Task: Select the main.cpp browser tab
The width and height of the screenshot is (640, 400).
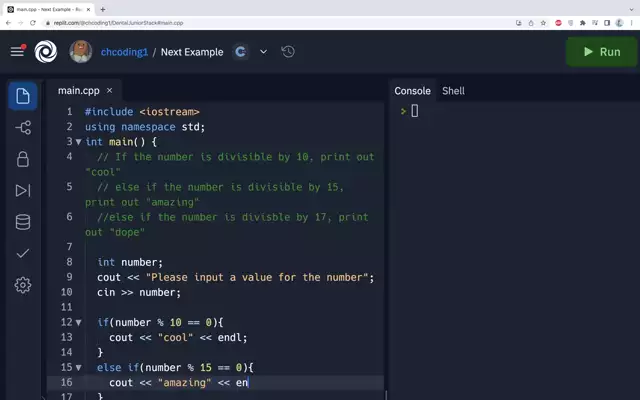Action: [x=48, y=9]
